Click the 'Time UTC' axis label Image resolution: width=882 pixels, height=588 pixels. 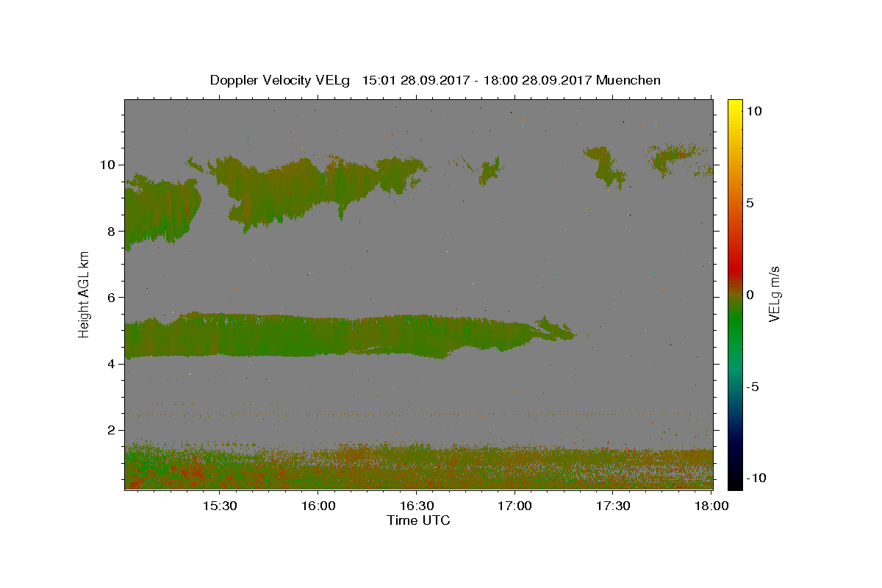pos(418,520)
